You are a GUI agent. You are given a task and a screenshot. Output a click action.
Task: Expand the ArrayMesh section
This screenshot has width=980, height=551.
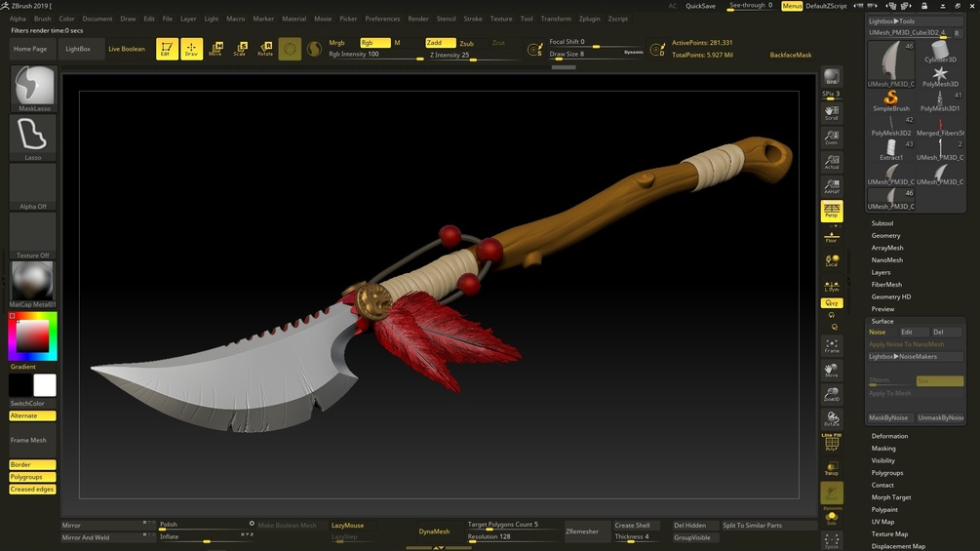point(886,248)
